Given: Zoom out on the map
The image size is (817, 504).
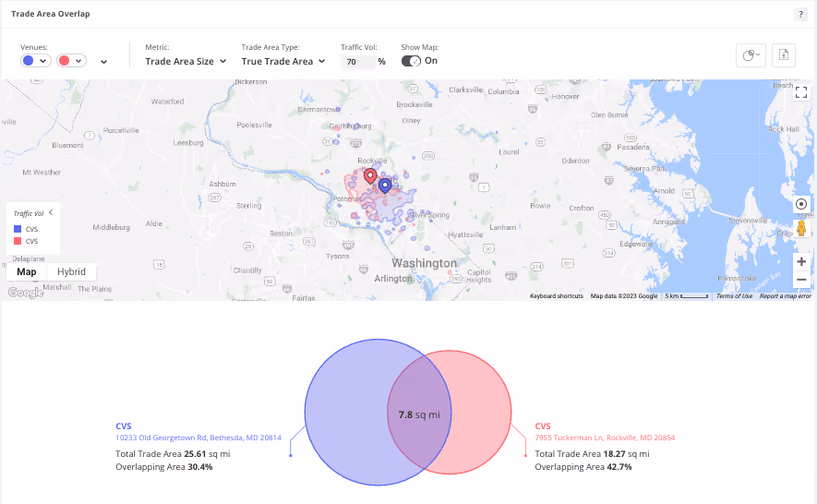Looking at the screenshot, I should click(801, 280).
